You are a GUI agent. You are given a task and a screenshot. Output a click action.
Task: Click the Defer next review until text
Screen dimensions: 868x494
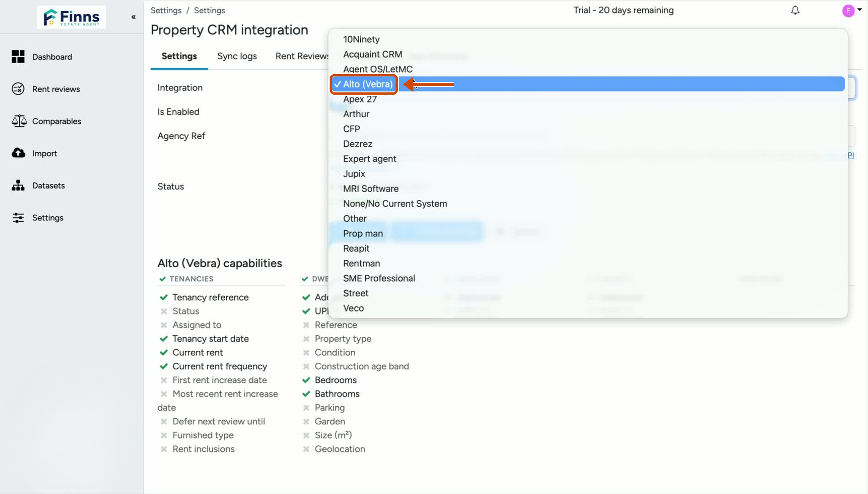[218, 421]
